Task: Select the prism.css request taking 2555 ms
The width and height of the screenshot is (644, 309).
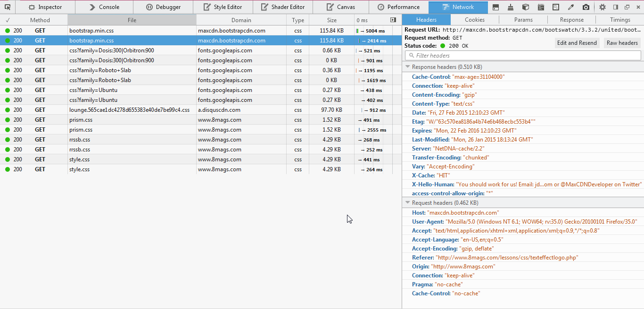Action: click(201, 130)
